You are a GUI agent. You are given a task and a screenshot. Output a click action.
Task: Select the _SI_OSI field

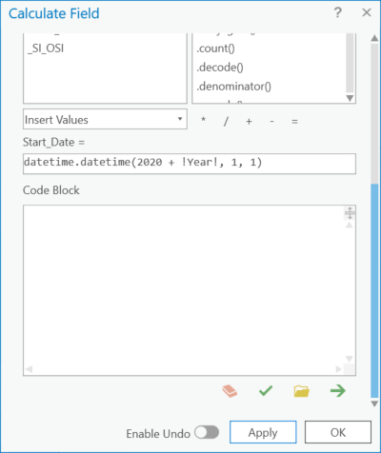pos(46,48)
